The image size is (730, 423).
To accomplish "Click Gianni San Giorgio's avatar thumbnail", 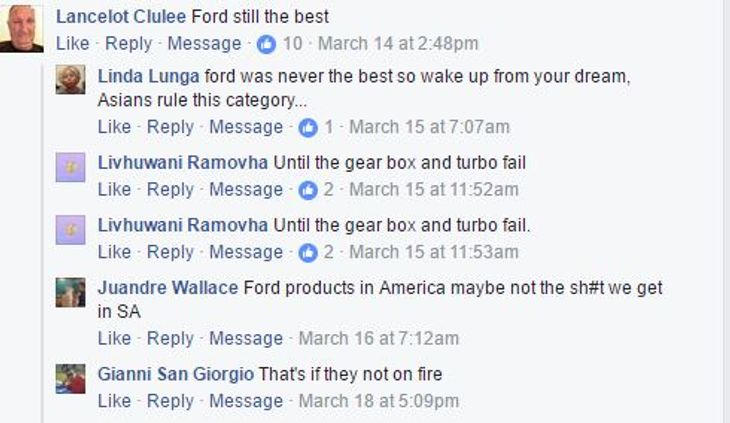I will click(70, 379).
